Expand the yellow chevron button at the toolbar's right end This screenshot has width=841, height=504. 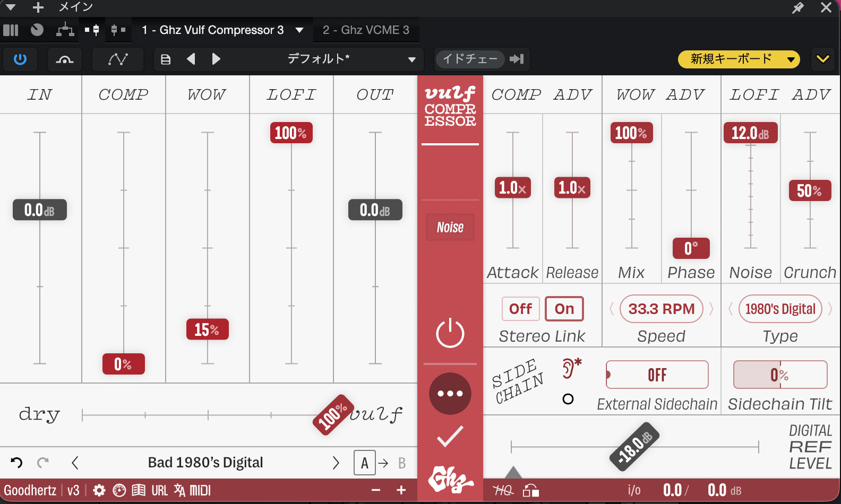(823, 59)
